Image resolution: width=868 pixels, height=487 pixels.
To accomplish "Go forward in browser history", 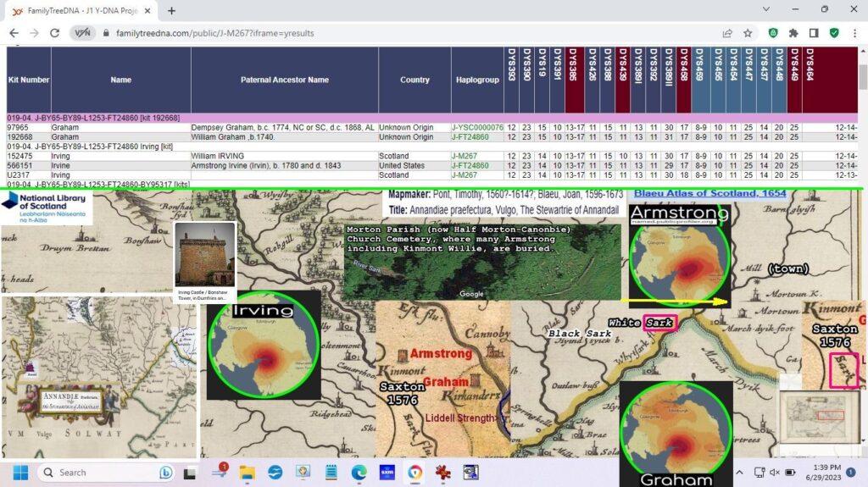I will [34, 33].
